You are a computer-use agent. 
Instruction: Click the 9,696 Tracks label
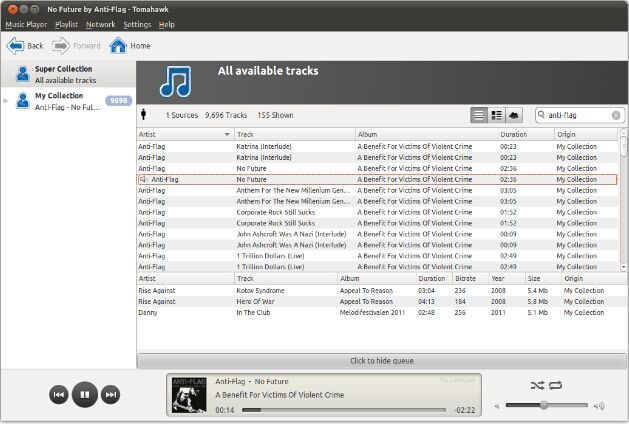(226, 115)
